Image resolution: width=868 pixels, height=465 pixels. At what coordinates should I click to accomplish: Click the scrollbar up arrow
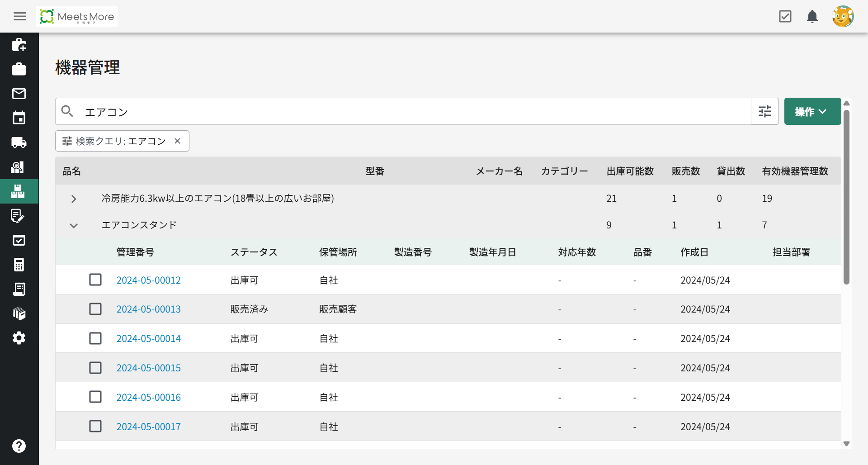pyautogui.click(x=847, y=104)
